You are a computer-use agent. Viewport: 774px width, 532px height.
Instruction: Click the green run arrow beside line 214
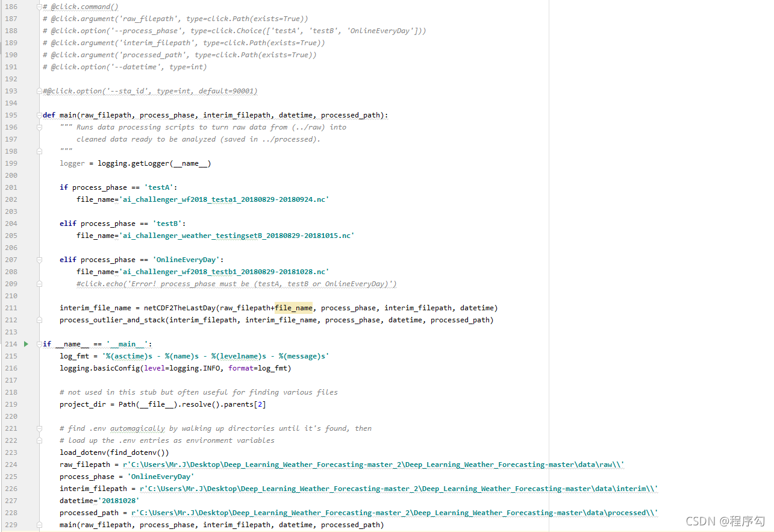coord(25,343)
